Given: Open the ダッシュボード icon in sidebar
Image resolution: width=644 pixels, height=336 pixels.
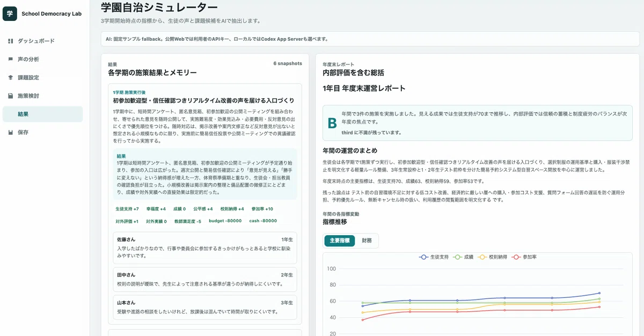Looking at the screenshot, I should pyautogui.click(x=11, y=41).
